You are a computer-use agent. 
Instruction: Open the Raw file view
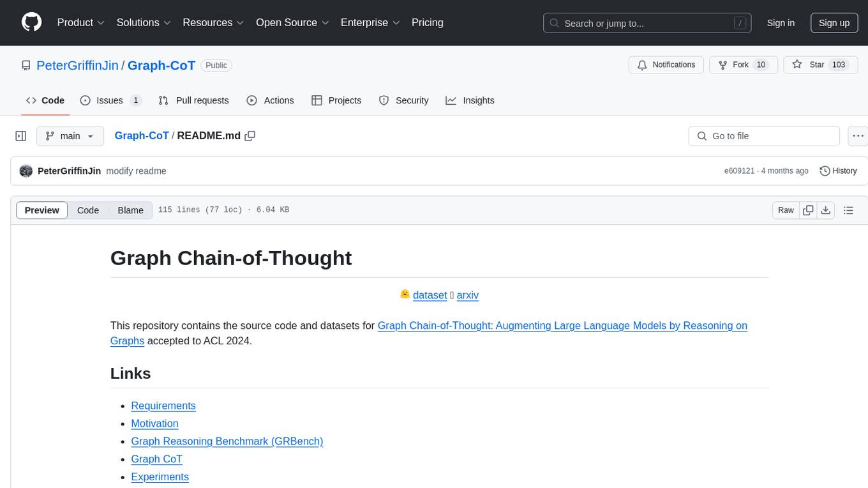pyautogui.click(x=786, y=210)
